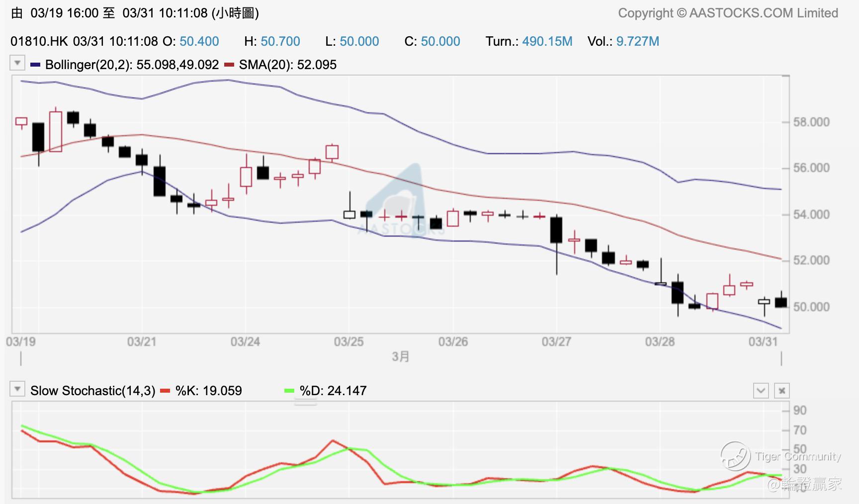Click the 03/24 date axis label
Screen dimensions: 859x504
245,342
